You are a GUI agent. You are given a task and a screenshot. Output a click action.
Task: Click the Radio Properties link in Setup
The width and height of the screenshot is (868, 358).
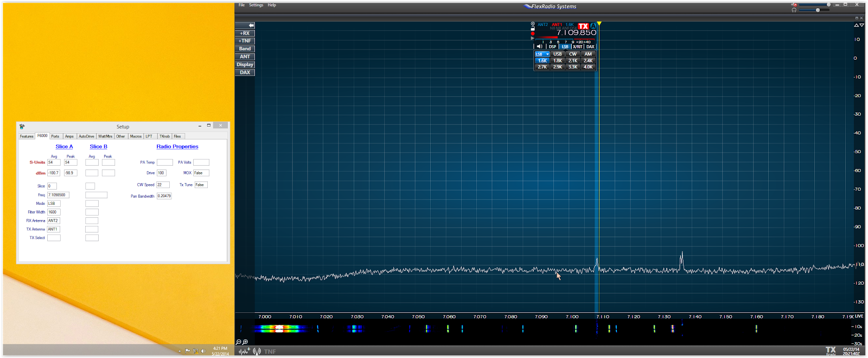pyautogui.click(x=177, y=147)
